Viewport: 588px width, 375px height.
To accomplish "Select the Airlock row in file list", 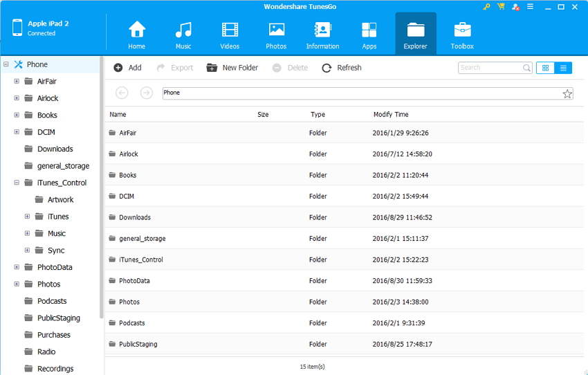I will pyautogui.click(x=344, y=154).
